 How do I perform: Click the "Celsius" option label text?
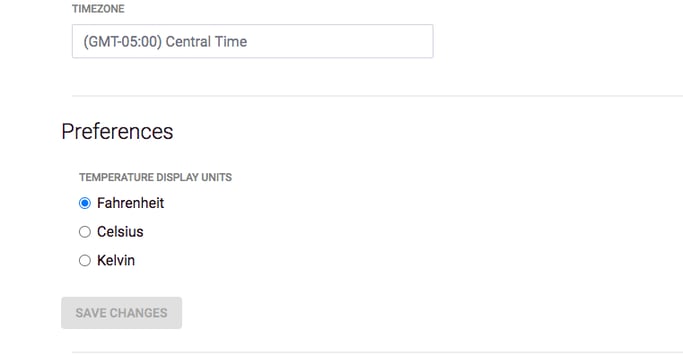[x=120, y=232]
